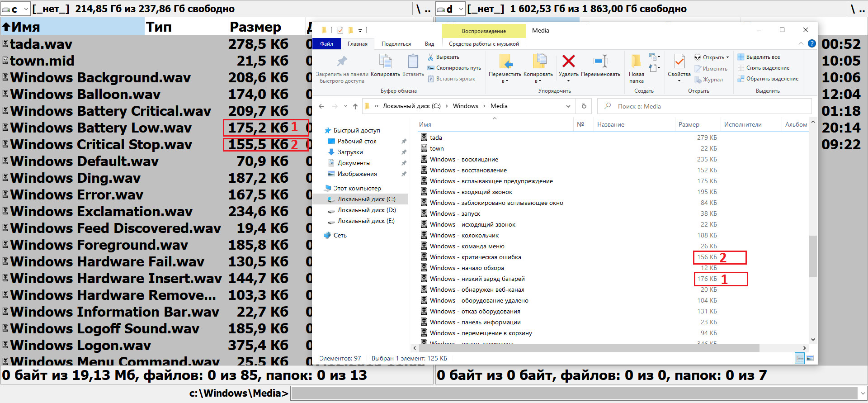868x403 pixels.
Task: Switch to the Вид tab
Action: [x=429, y=44]
